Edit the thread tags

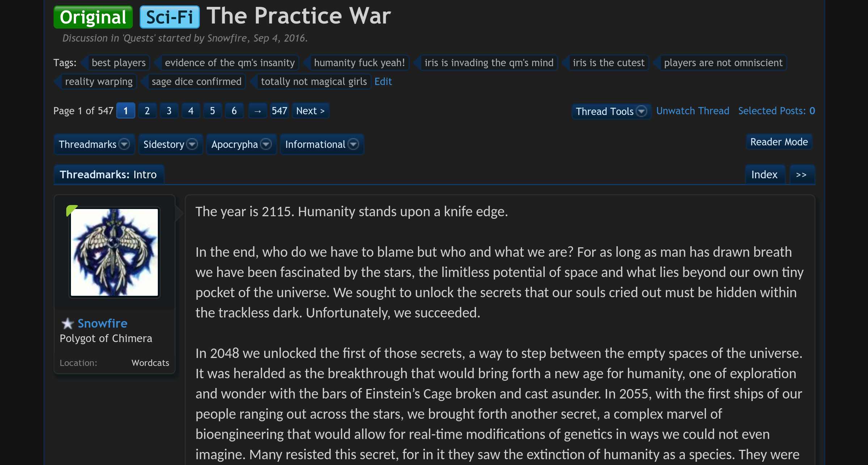(x=383, y=81)
